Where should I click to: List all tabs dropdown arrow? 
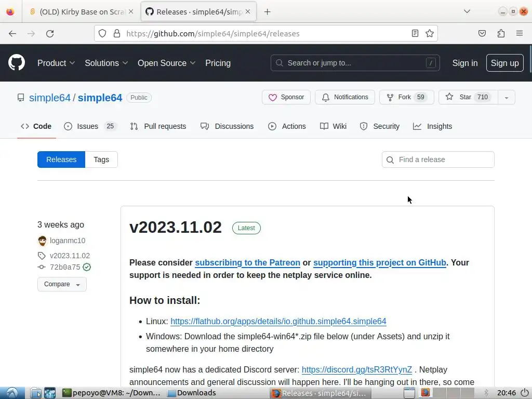467,11
